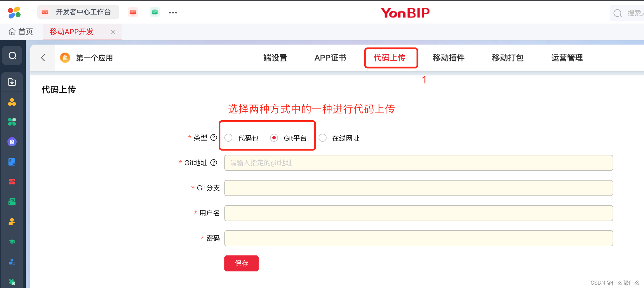644x288 pixels.
Task: Open the yellow hexagons icon in sidebar
Action: [x=12, y=102]
